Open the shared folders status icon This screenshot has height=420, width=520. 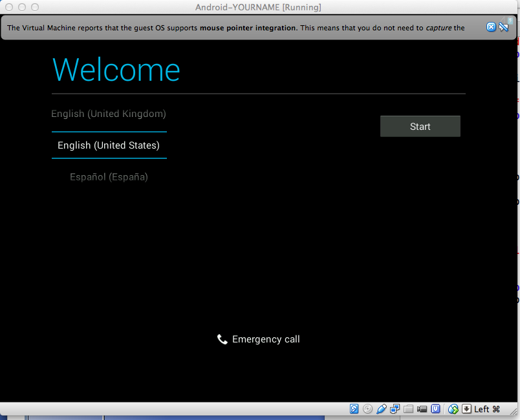[408, 409]
